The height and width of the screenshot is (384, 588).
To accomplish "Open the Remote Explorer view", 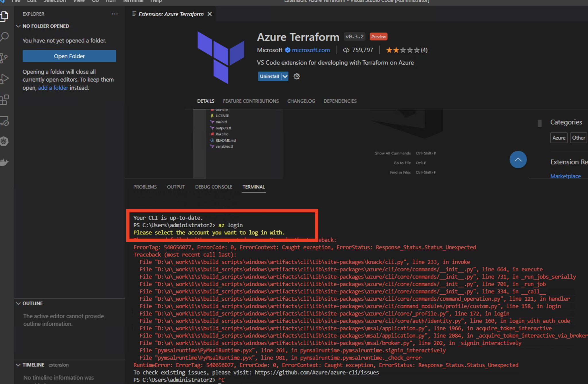I will click(5, 122).
